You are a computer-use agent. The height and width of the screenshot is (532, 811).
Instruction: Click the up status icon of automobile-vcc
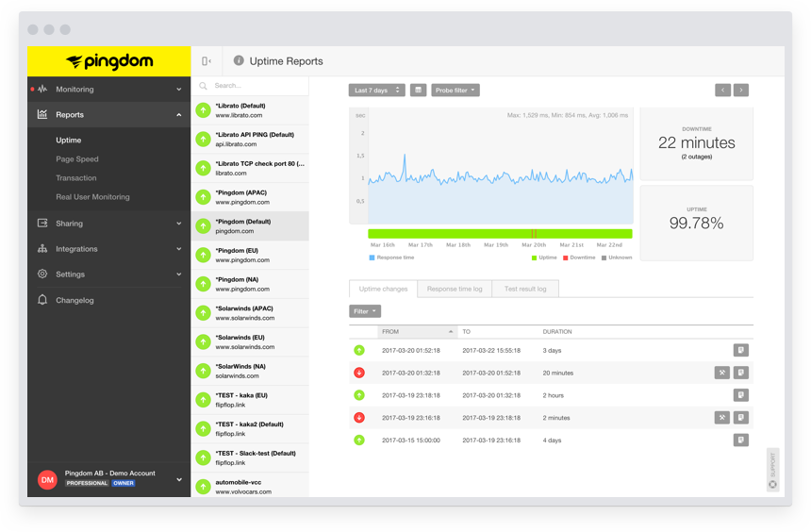tap(204, 487)
